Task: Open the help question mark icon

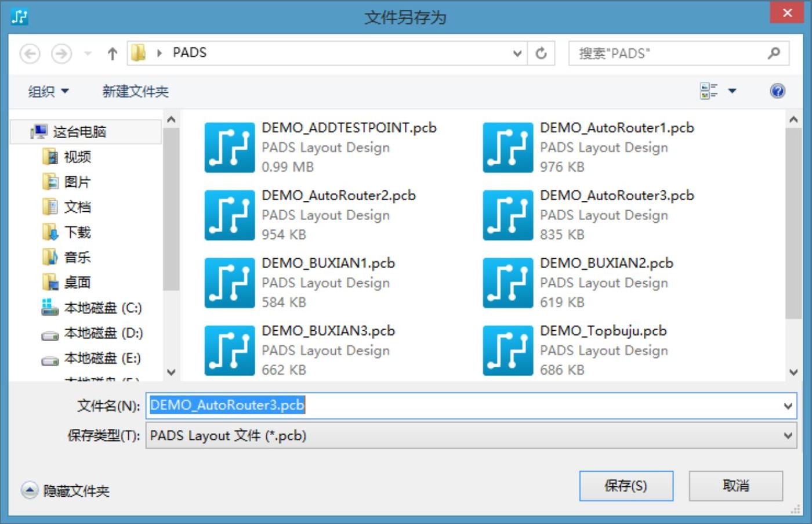Action: pos(778,91)
